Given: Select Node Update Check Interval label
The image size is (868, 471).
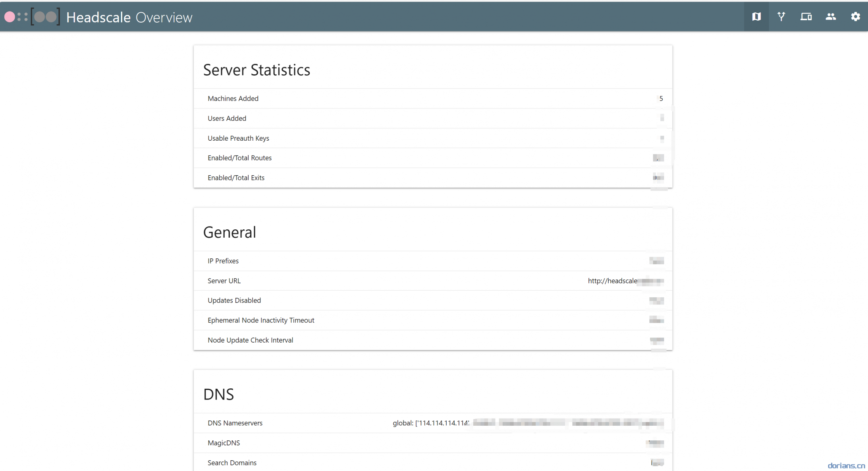Looking at the screenshot, I should 250,340.
